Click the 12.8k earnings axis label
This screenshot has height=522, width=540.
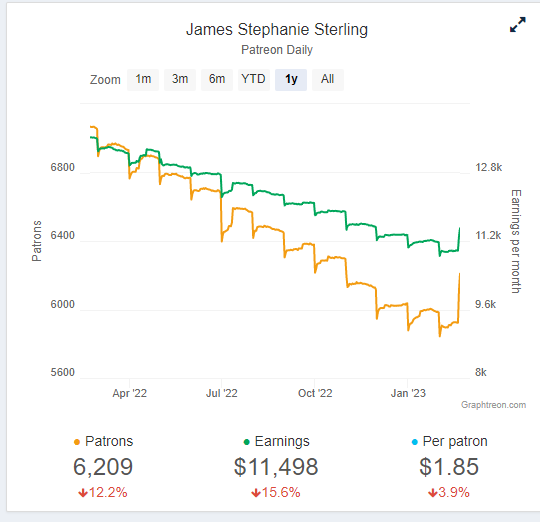click(489, 168)
